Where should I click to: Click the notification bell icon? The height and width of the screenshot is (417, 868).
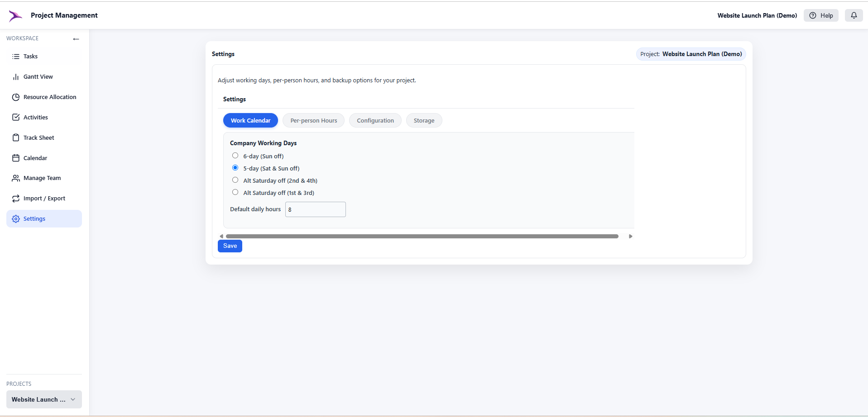coord(854,15)
